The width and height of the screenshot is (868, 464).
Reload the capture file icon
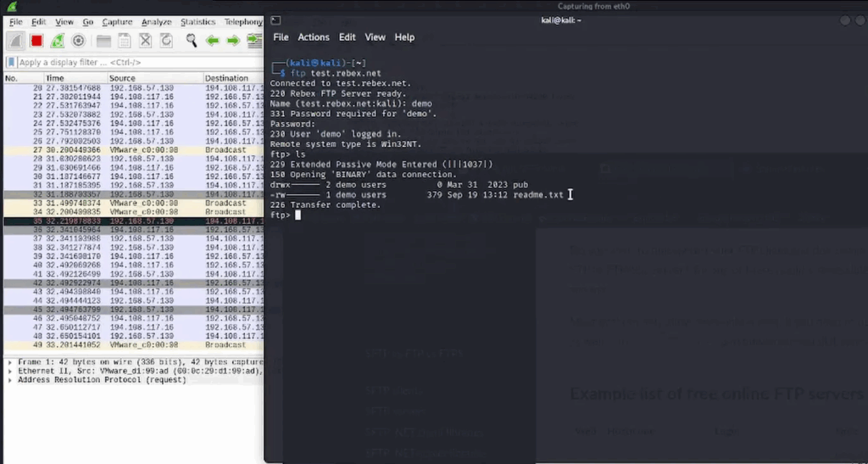[166, 40]
